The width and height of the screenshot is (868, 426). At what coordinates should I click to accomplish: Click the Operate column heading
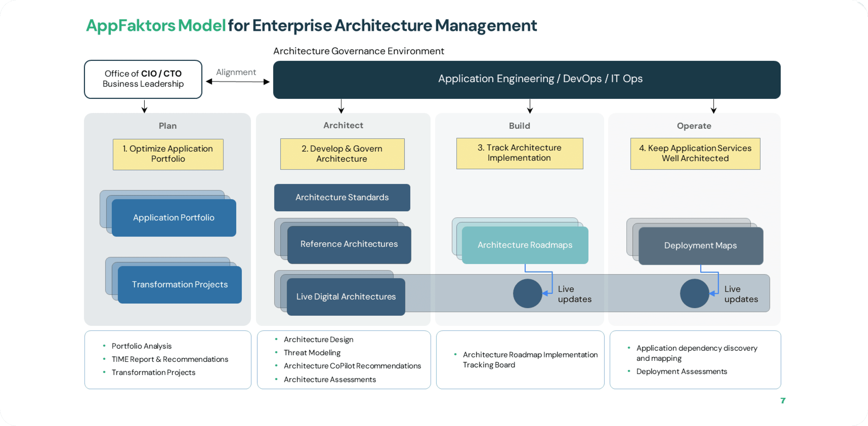pyautogui.click(x=694, y=126)
